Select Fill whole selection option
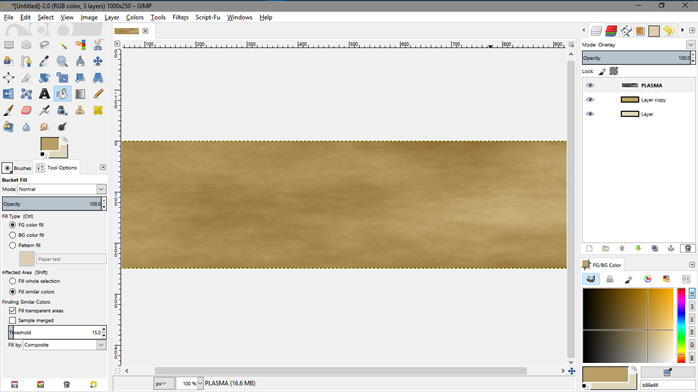The image size is (698, 392). click(12, 281)
